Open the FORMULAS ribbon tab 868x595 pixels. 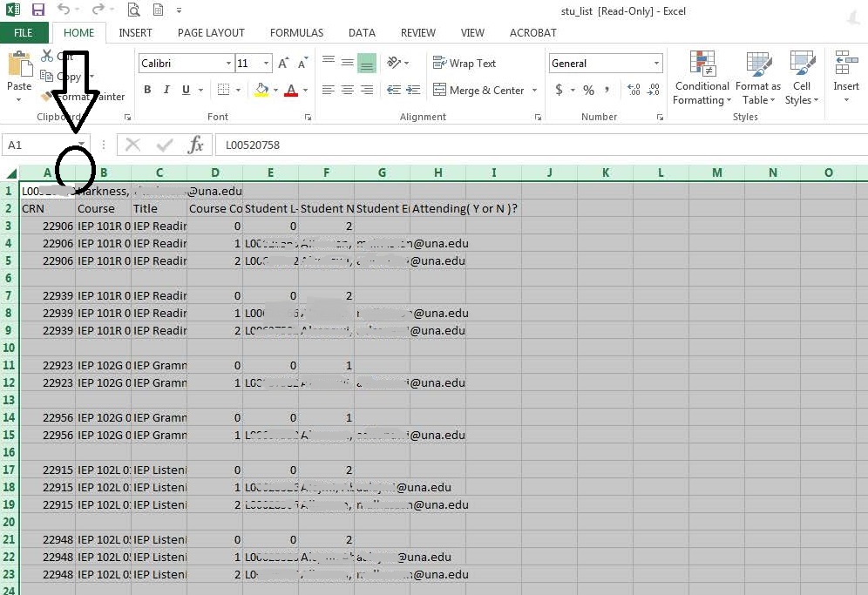point(296,33)
